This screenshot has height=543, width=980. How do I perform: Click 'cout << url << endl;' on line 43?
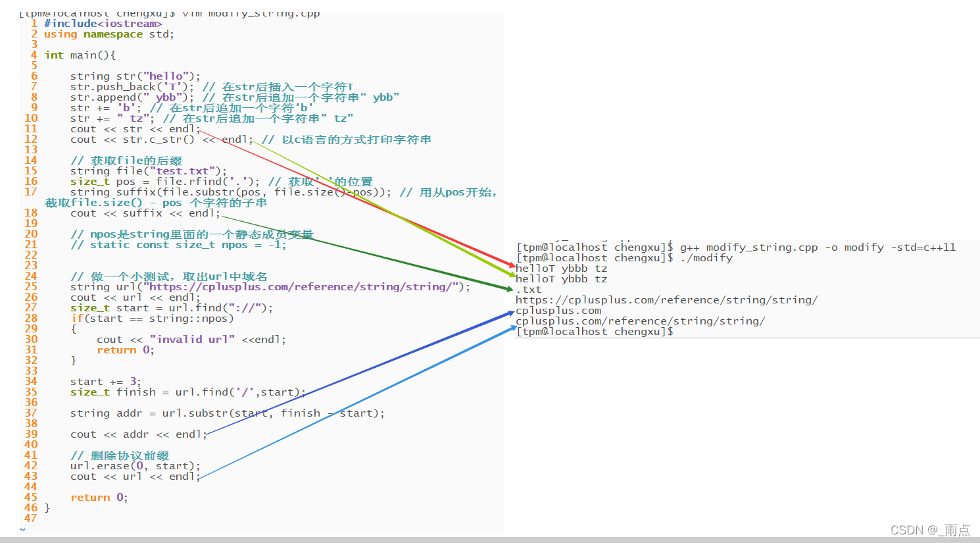pos(135,477)
